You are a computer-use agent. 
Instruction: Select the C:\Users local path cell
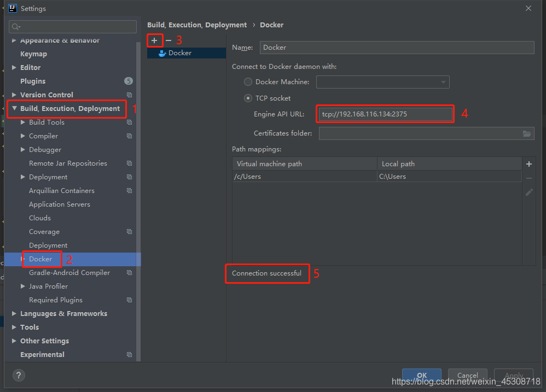(x=450, y=177)
